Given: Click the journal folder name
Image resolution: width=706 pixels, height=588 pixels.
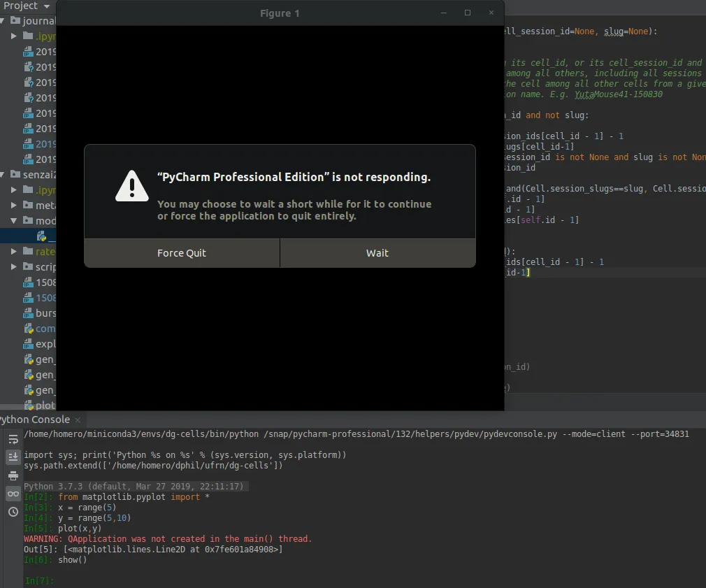Looking at the screenshot, I should [39, 21].
